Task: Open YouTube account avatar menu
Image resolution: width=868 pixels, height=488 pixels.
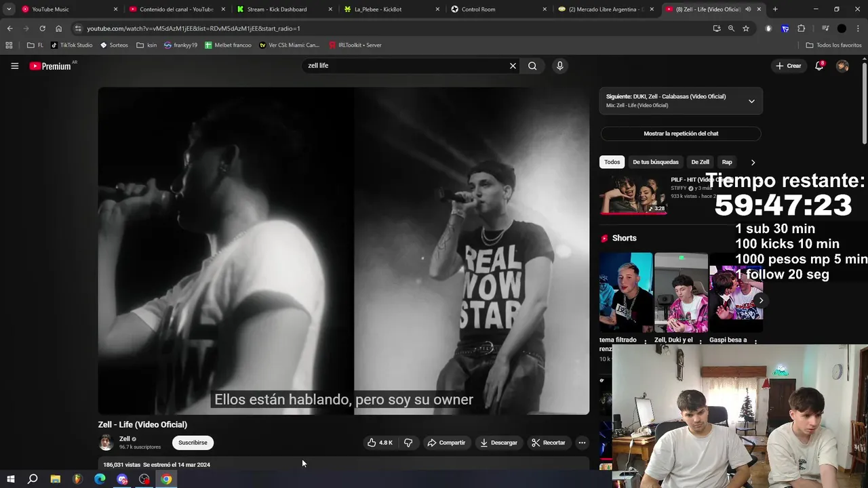Action: click(842, 66)
